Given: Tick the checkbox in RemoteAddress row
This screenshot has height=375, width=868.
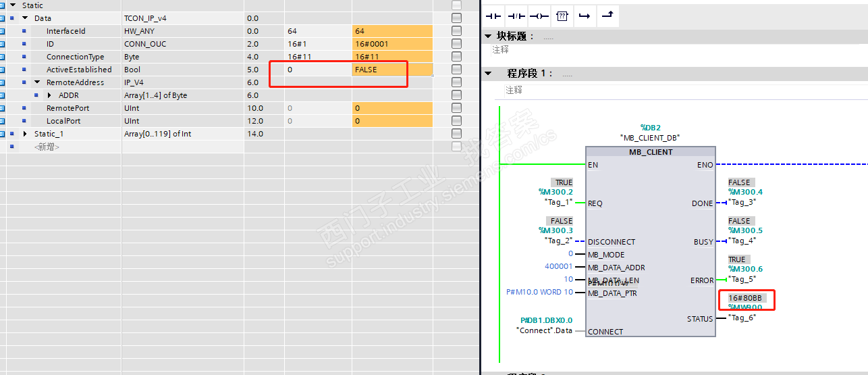Looking at the screenshot, I should tap(456, 82).
